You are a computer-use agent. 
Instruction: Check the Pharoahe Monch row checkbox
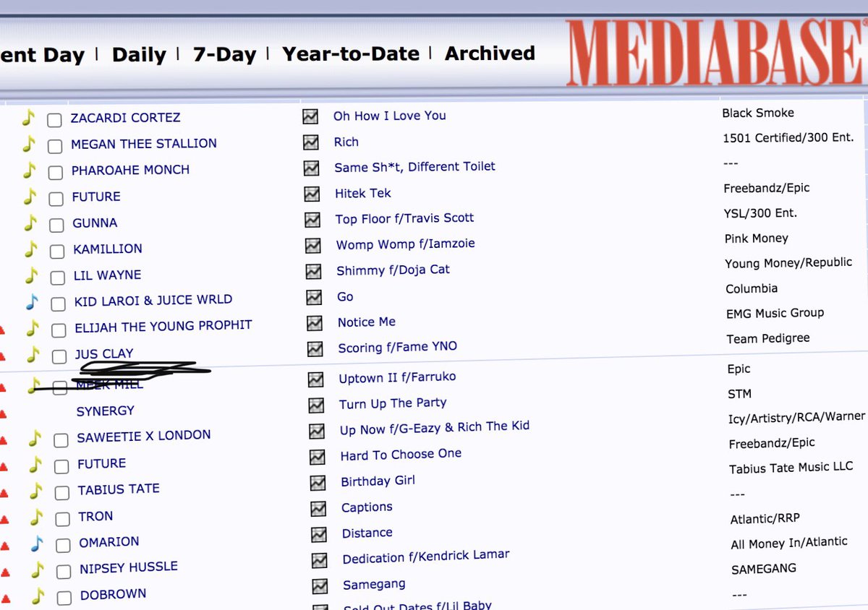point(55,173)
